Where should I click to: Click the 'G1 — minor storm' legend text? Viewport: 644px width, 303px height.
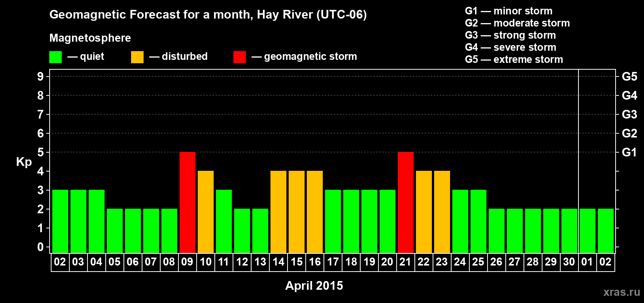point(509,11)
